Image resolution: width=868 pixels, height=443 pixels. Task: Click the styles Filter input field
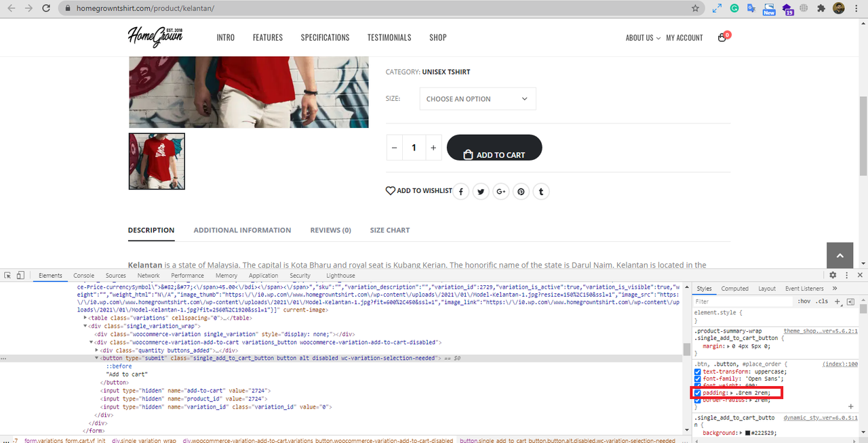tap(743, 301)
